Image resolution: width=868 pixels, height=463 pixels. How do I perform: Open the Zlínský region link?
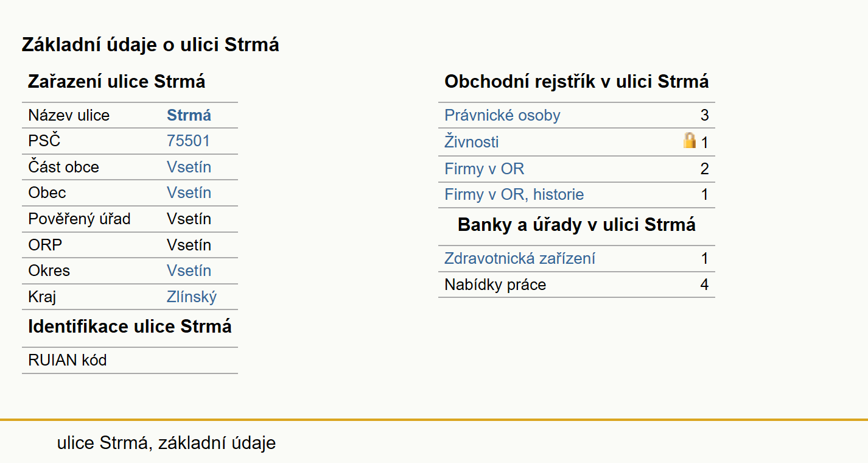192,297
